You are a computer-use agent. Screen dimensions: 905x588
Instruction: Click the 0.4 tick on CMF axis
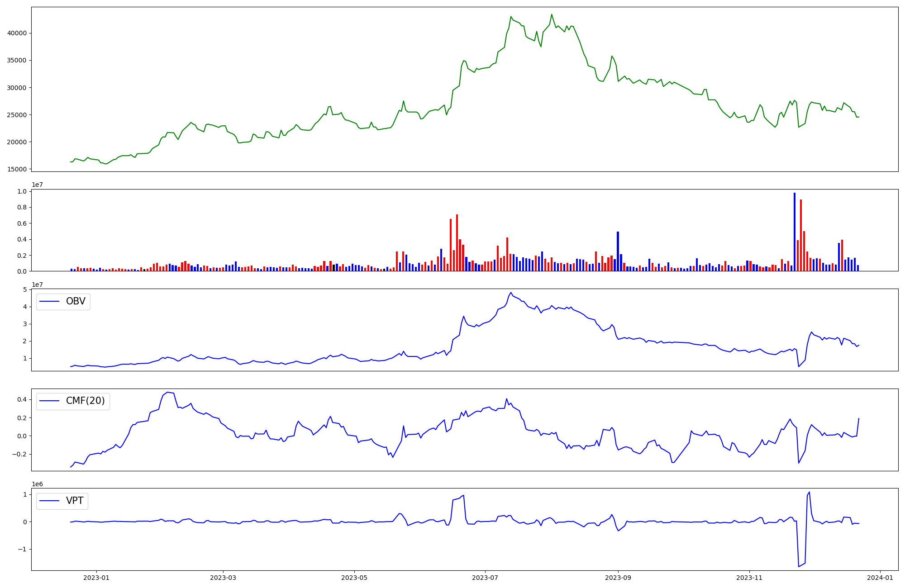click(x=22, y=399)
